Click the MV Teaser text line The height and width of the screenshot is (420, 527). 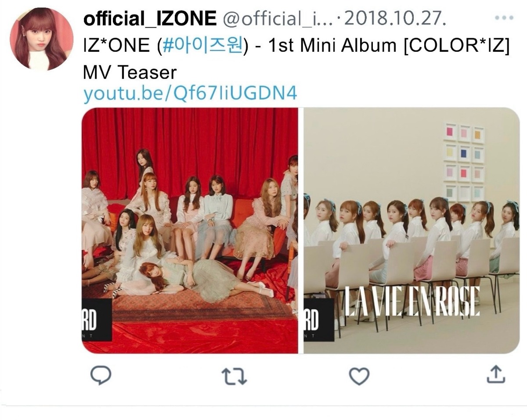pos(130,72)
